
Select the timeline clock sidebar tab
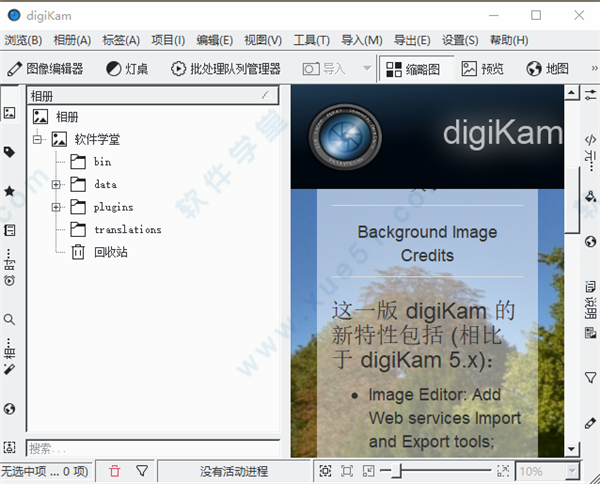pyautogui.click(x=10, y=281)
